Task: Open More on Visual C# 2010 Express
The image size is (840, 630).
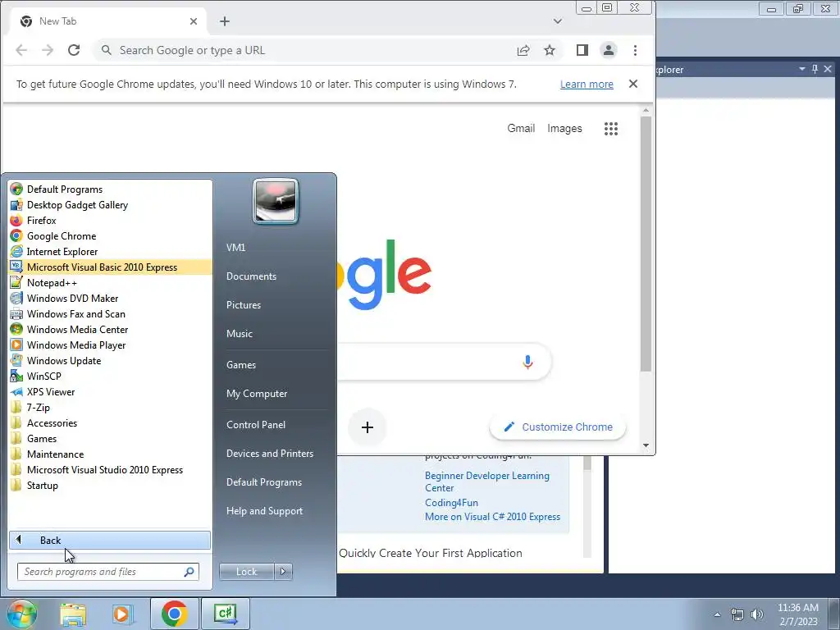Action: pyautogui.click(x=492, y=517)
